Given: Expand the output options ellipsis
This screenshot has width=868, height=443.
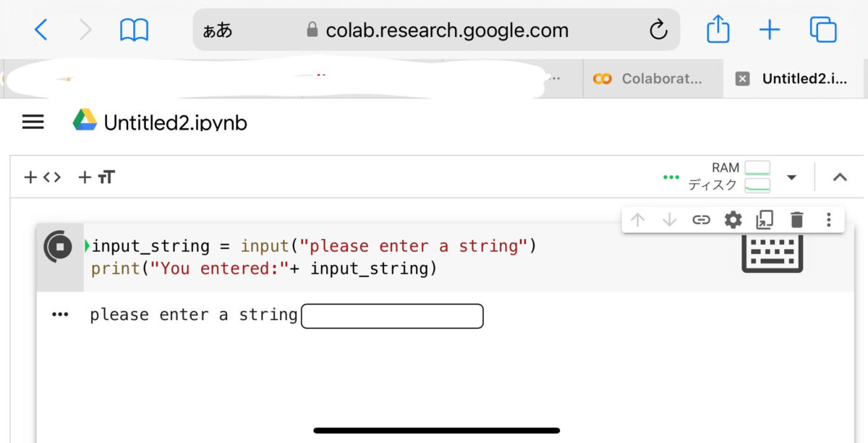Looking at the screenshot, I should click(x=59, y=314).
